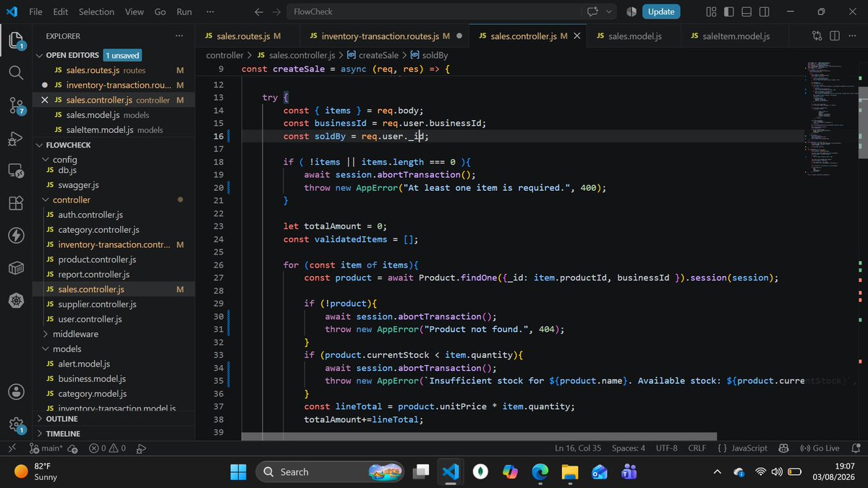Open the Run menu
Screen dimensions: 868x488
tap(184, 12)
